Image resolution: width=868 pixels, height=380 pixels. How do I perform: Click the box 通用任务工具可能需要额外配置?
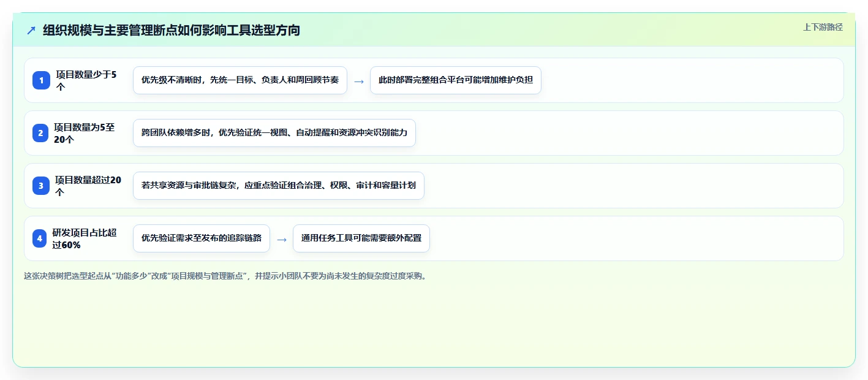point(361,238)
